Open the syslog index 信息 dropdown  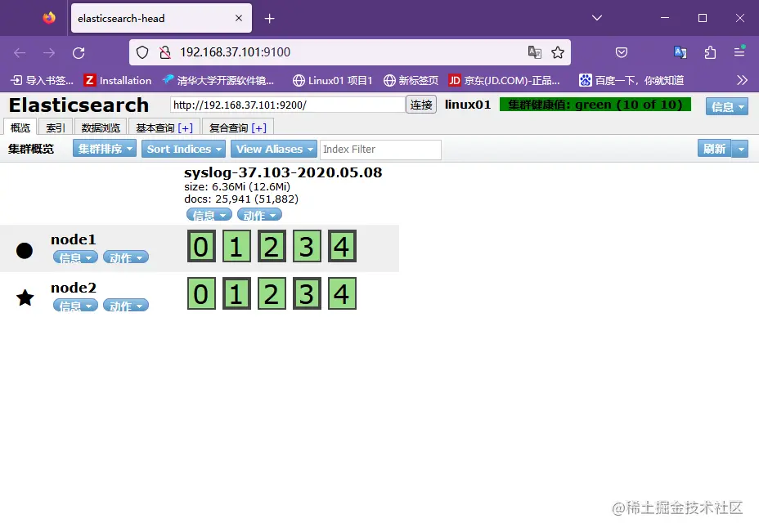pos(209,215)
